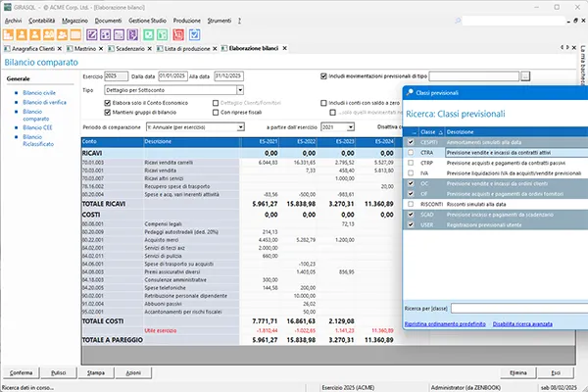Image resolution: width=588 pixels, height=392 pixels.
Task: Sort by the Classe column header
Action: (x=431, y=132)
